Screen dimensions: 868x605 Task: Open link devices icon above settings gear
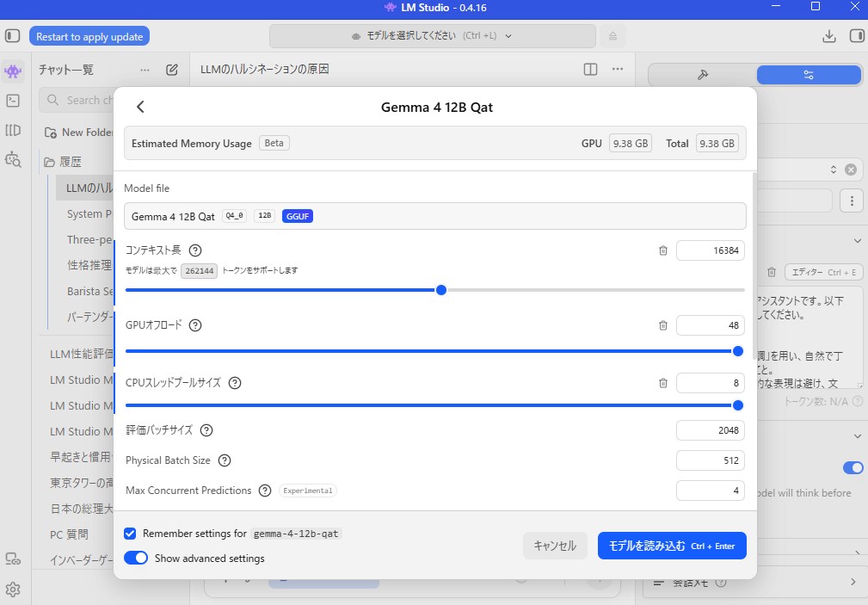pos(13,559)
